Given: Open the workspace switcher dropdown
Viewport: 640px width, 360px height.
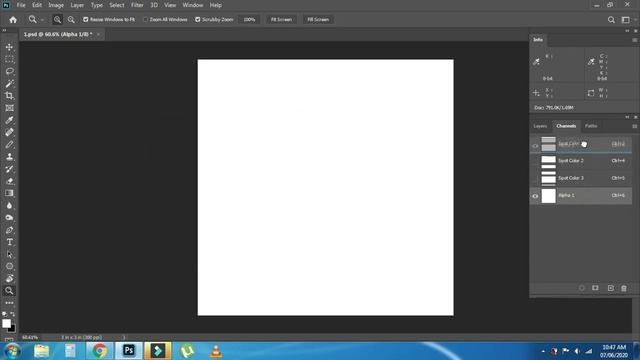Looking at the screenshot, I should click(626, 20).
